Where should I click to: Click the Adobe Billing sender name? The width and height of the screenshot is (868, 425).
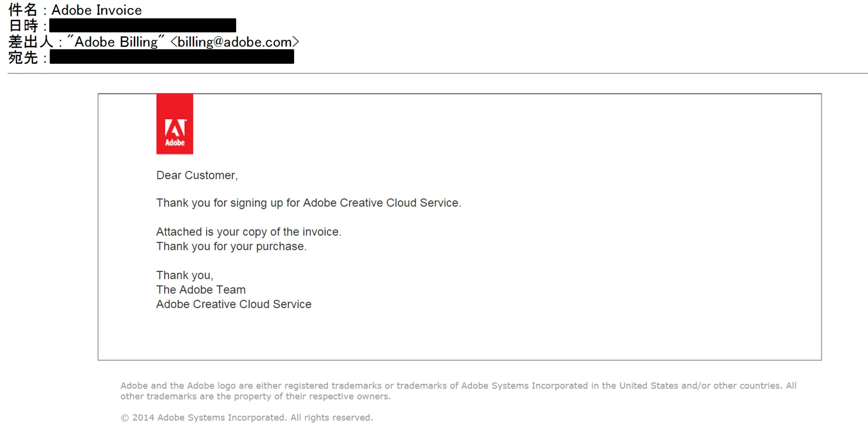pos(116,42)
